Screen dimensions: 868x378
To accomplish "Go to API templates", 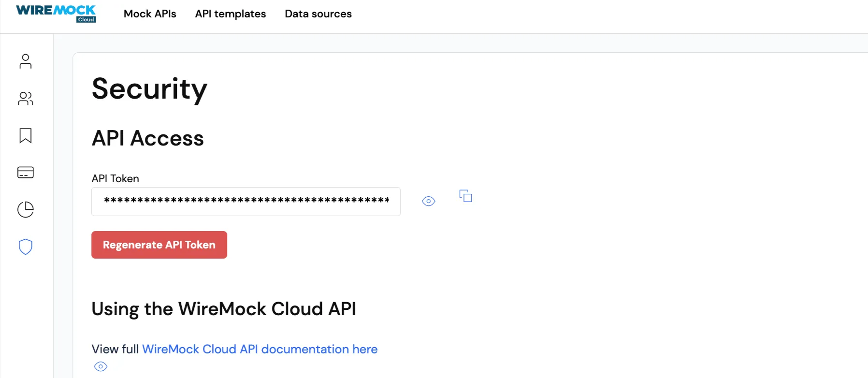I will [231, 14].
